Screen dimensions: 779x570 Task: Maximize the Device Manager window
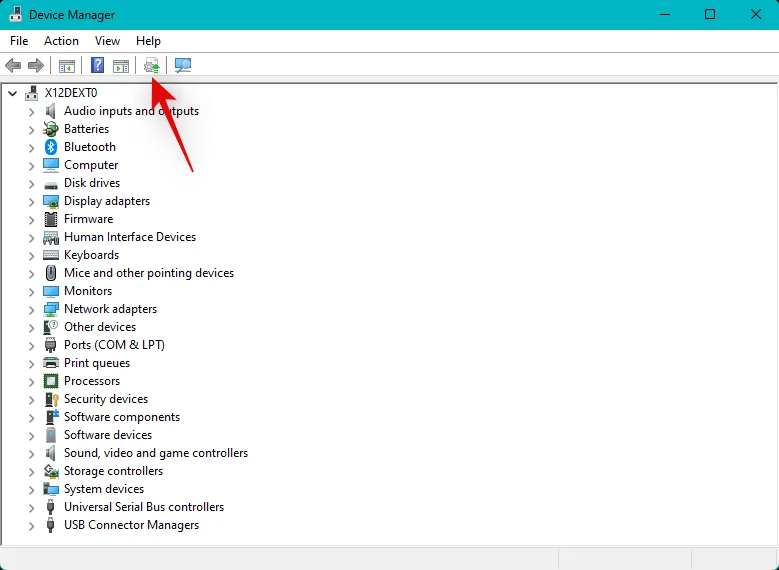(x=710, y=14)
